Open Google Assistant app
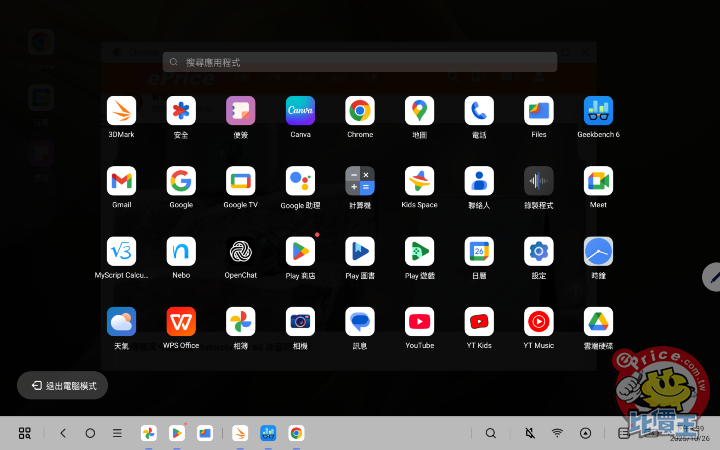The image size is (720, 450). [x=300, y=181]
